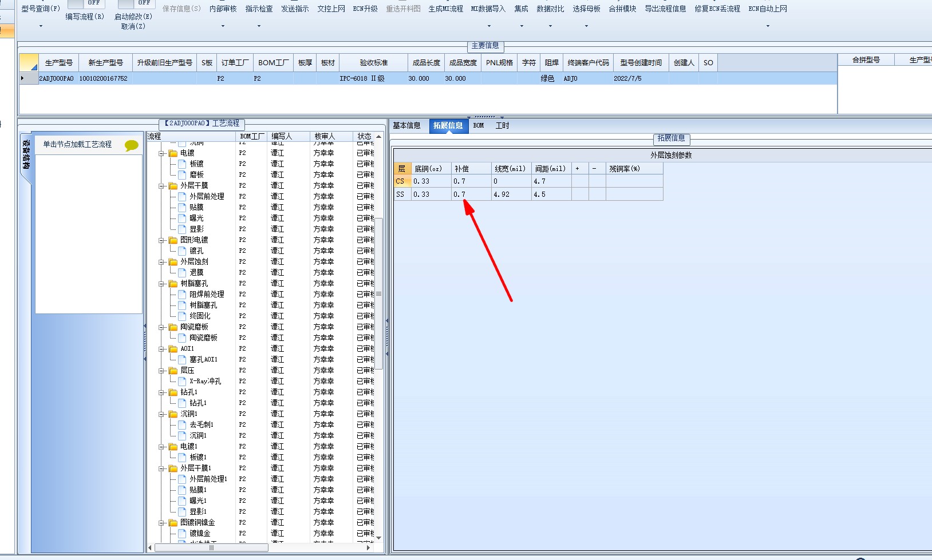932x560 pixels.
Task: Click the 文控上网 toolbar button
Action: (331, 9)
